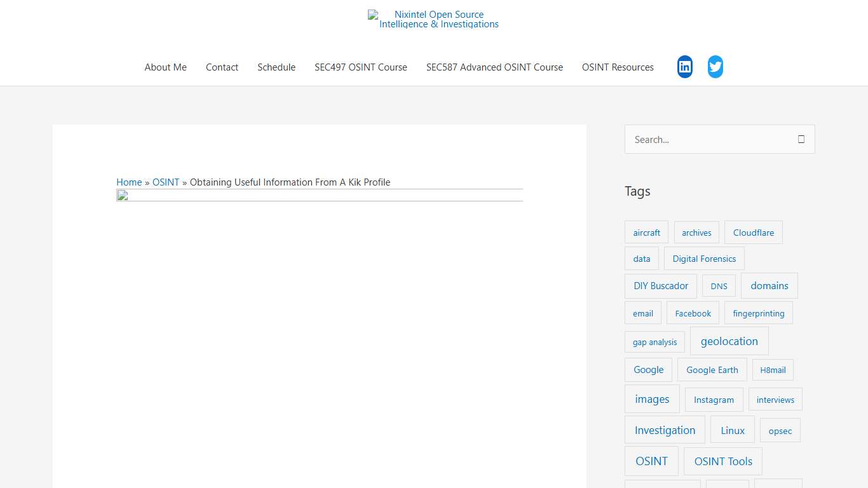Click the OSINT breadcrumb link

pyautogui.click(x=166, y=182)
